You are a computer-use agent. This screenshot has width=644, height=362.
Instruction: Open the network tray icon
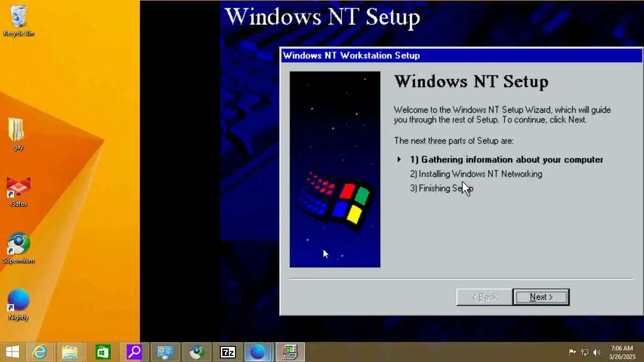tap(585, 352)
